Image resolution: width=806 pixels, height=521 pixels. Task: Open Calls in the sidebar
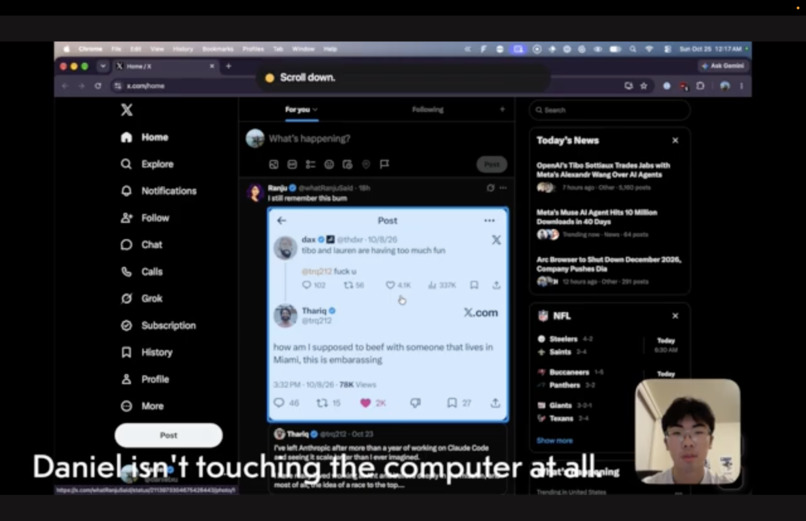click(141, 271)
